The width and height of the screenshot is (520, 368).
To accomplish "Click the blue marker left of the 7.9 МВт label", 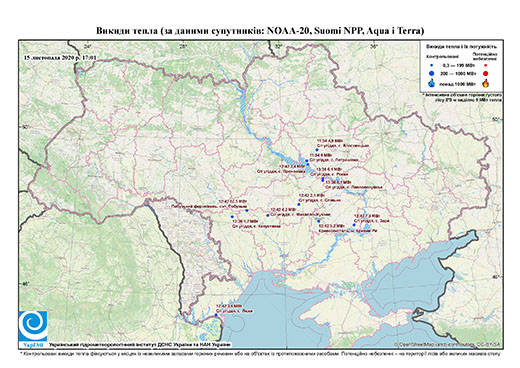I will click(x=354, y=225).
